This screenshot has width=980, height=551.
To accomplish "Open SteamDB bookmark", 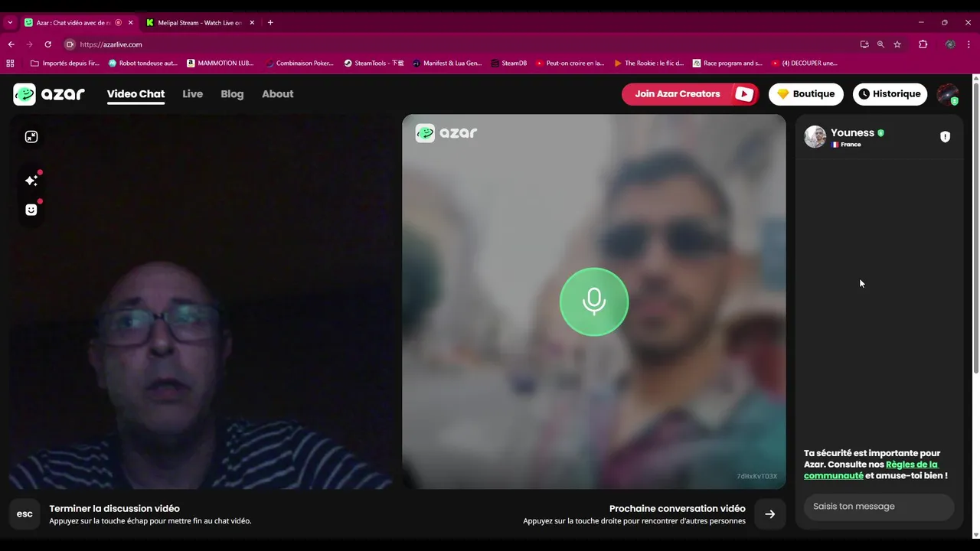I will 509,64.
